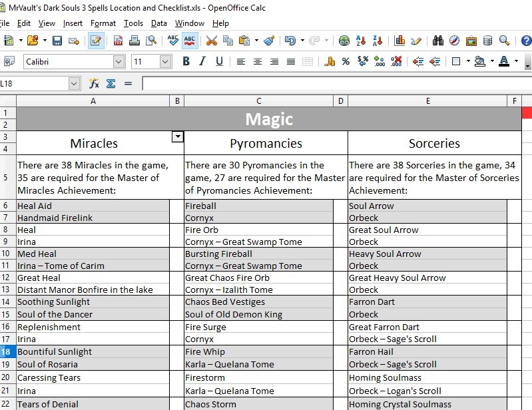
Task: Click the Export as PDF icon
Action: pyautogui.click(x=118, y=41)
